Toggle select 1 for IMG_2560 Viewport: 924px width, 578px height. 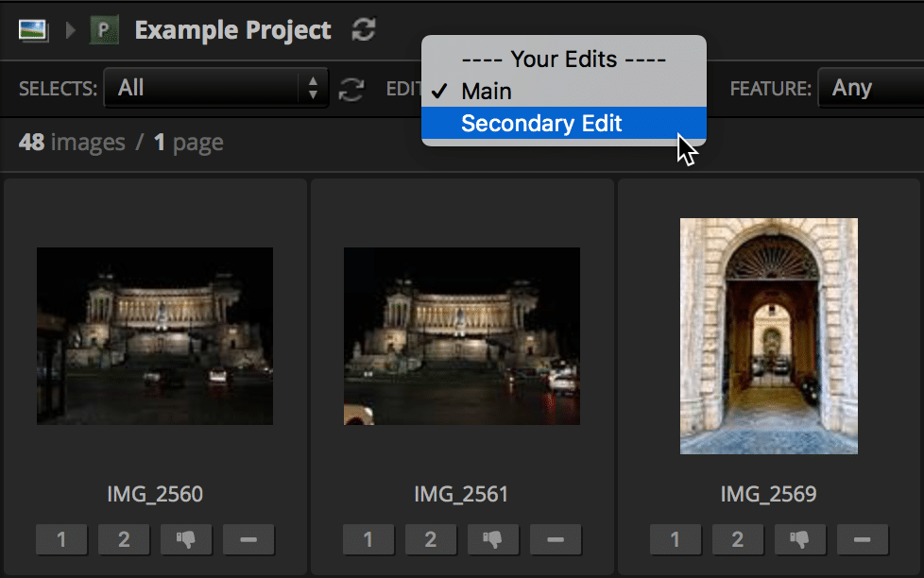(x=61, y=540)
